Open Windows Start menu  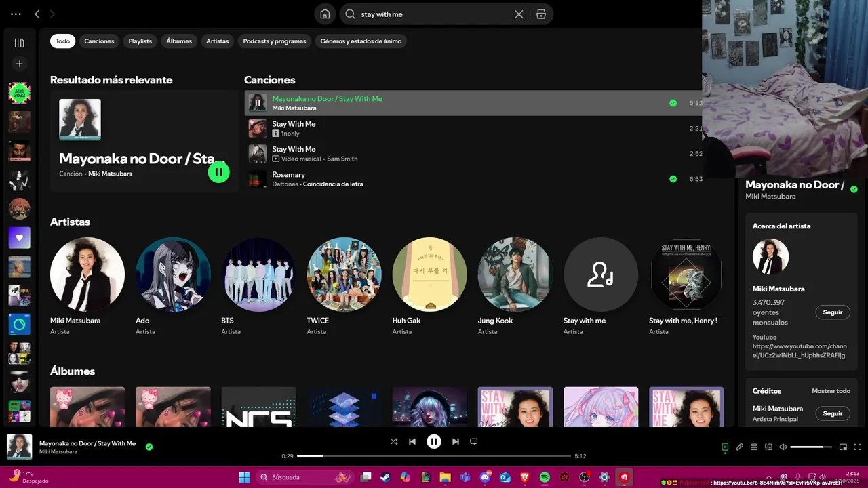(244, 477)
